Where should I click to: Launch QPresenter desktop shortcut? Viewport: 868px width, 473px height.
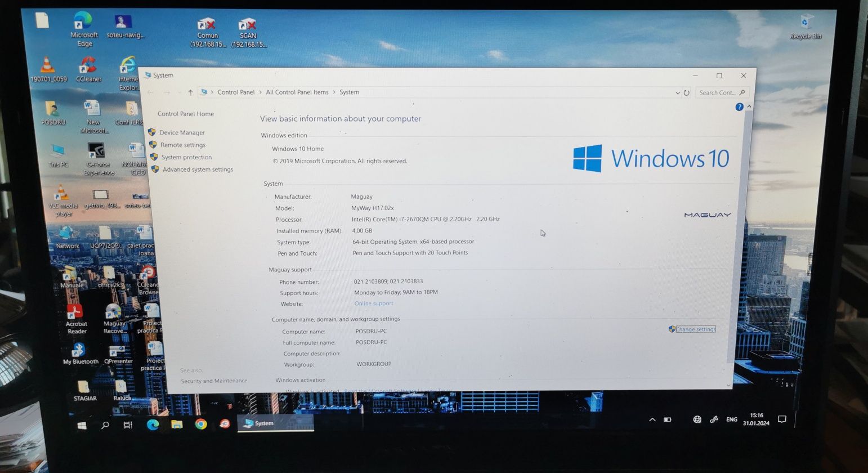tap(118, 354)
